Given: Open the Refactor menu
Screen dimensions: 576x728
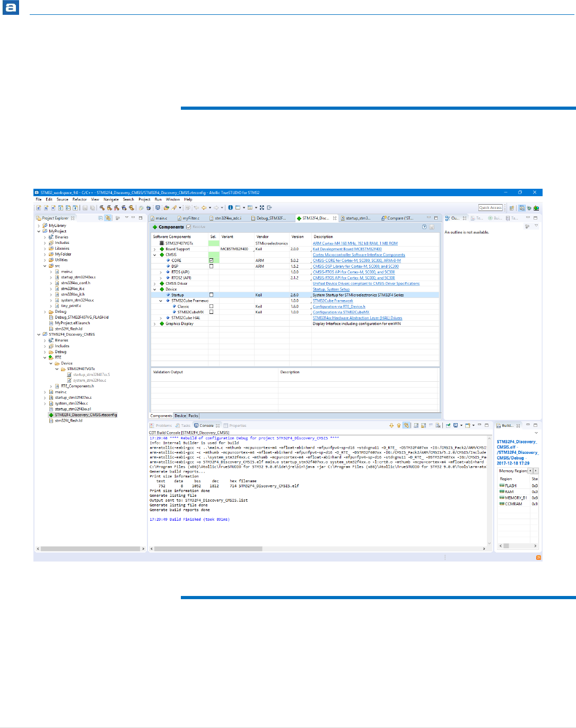Looking at the screenshot, I should pyautogui.click(x=80, y=199).
